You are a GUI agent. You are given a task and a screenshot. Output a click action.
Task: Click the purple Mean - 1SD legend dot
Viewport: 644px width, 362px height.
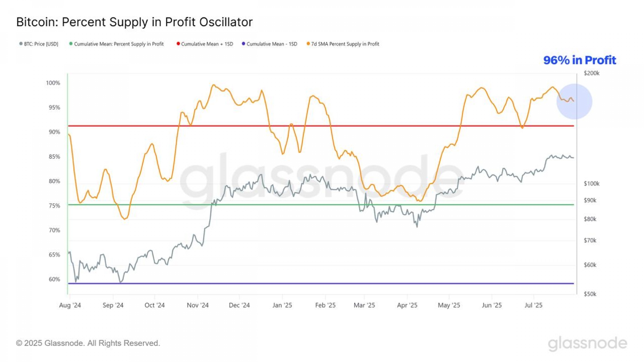pyautogui.click(x=244, y=44)
